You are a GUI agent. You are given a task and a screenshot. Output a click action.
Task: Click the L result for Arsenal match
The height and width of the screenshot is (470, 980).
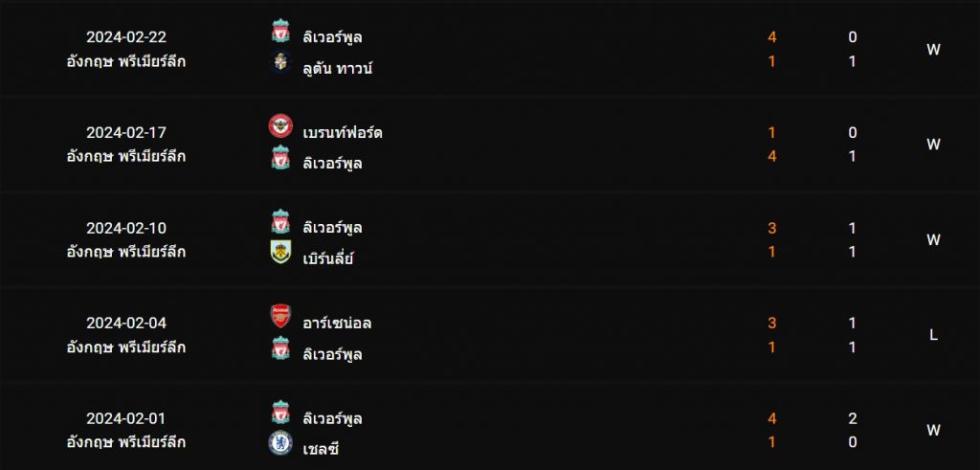[x=933, y=335]
